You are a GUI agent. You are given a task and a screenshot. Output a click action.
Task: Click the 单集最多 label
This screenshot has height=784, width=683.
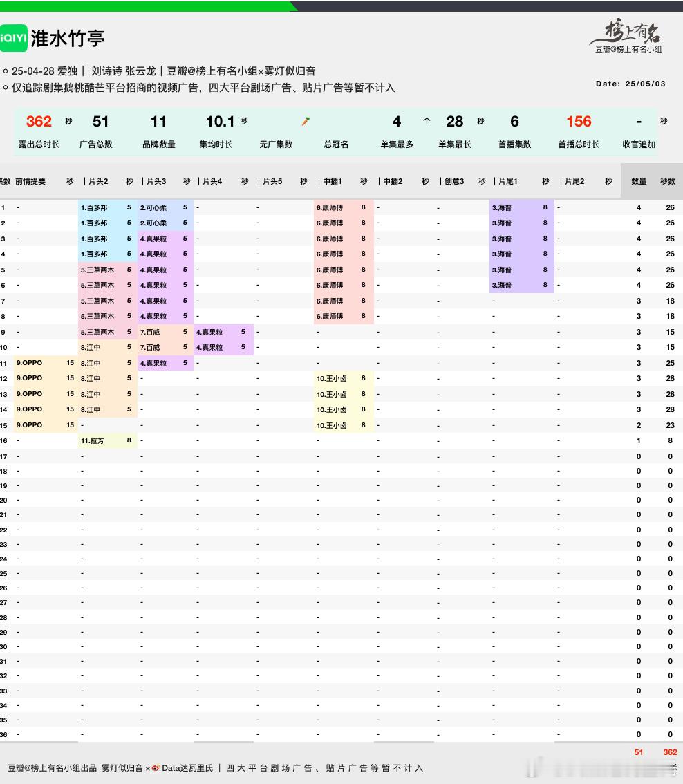(x=397, y=144)
